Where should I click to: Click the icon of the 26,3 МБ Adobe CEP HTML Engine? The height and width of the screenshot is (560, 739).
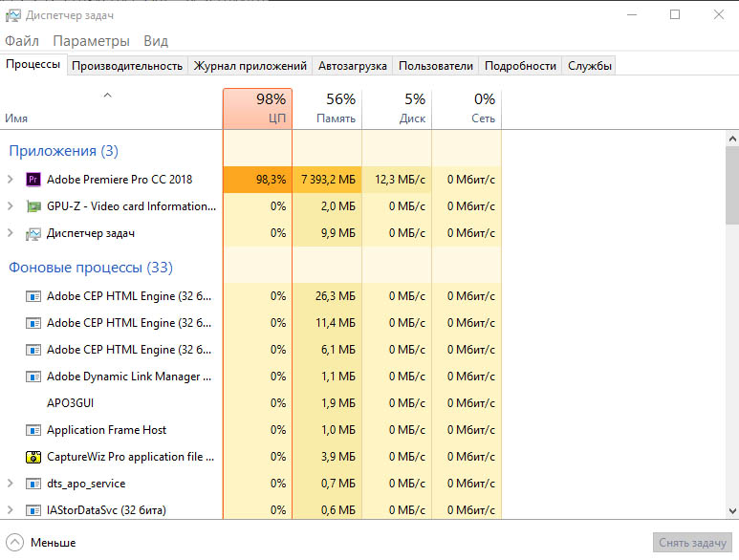[33, 296]
